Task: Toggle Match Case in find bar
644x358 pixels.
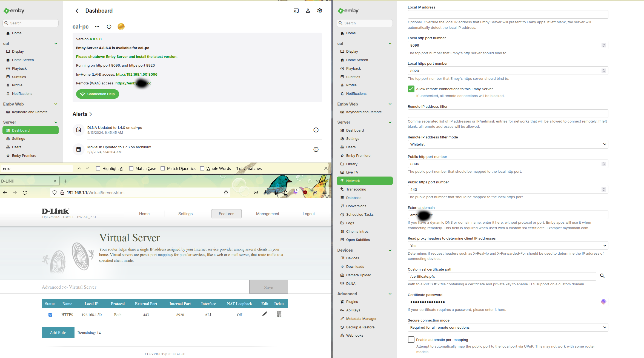Action: tap(131, 168)
